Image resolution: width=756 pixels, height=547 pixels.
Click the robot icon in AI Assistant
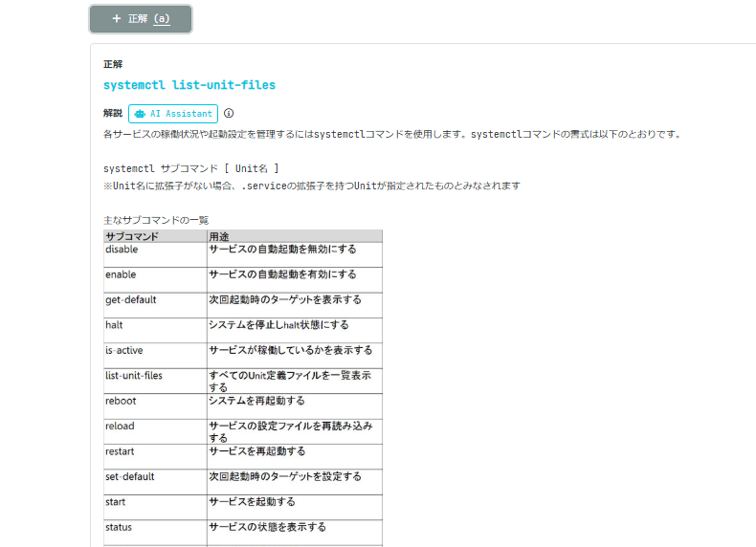click(141, 114)
